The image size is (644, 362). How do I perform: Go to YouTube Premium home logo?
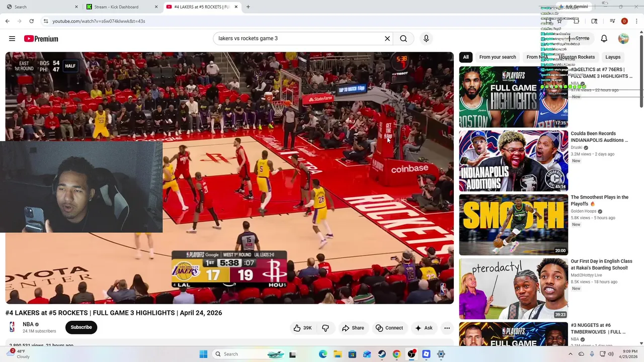click(x=41, y=39)
